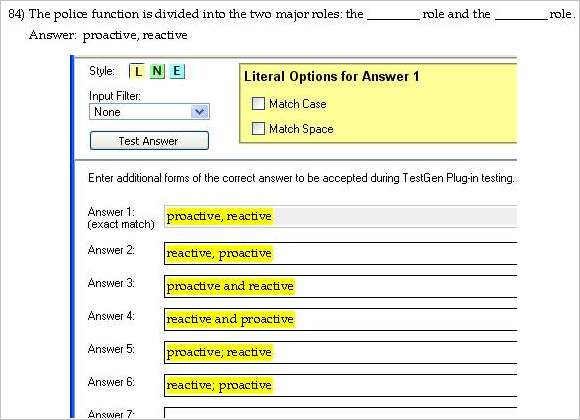Click the Literal Options for Answer 1 heading
This screenshot has height=420, width=580.
pyautogui.click(x=332, y=76)
